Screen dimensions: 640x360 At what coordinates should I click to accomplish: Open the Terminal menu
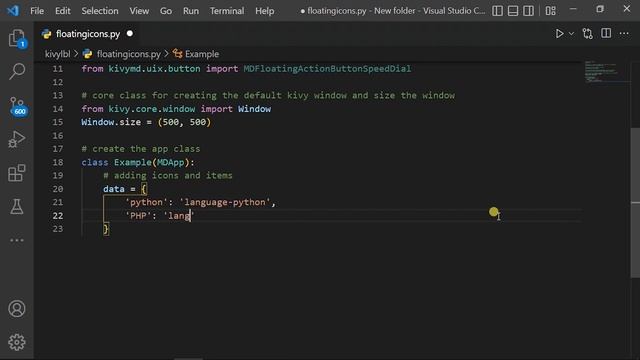[x=227, y=11]
